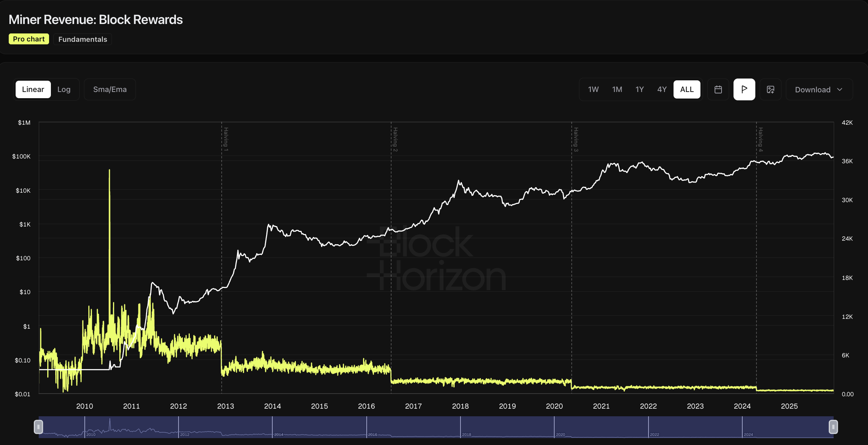Grab the right range slider handle
This screenshot has width=868, height=445.
coord(833,426)
